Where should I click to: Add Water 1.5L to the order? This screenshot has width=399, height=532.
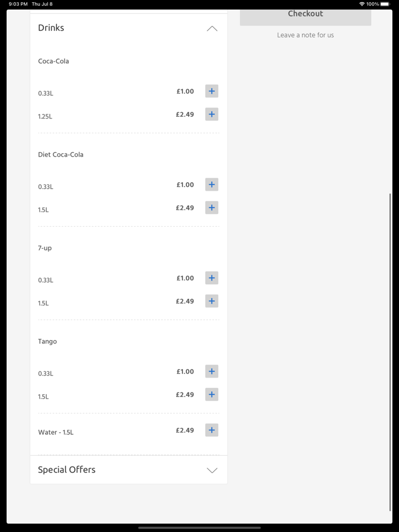[211, 431]
